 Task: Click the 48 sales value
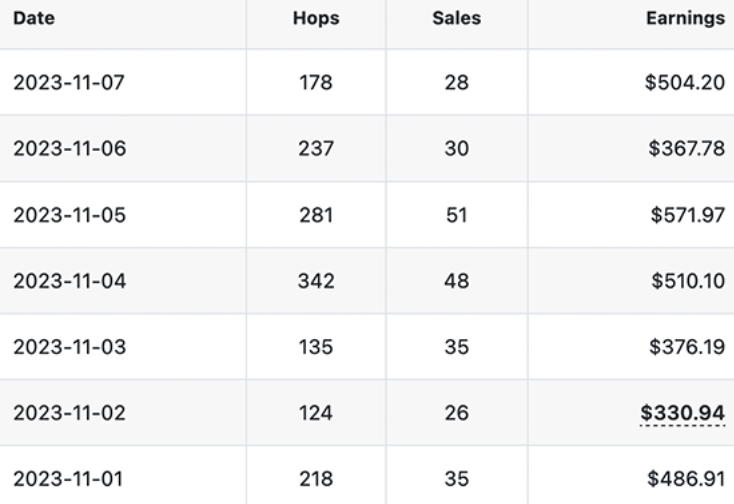[x=456, y=281]
